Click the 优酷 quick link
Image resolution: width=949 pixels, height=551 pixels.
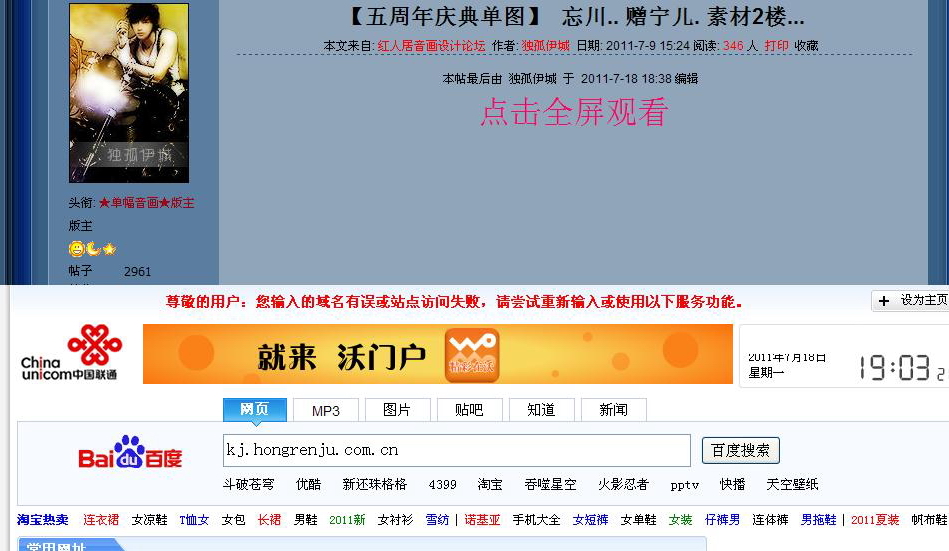click(308, 484)
